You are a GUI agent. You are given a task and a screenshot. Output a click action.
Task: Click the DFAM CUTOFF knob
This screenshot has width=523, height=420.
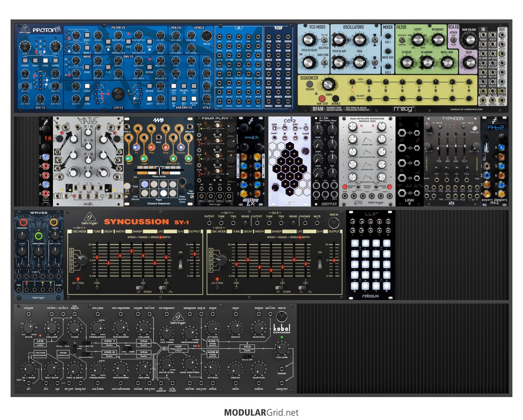418,40
